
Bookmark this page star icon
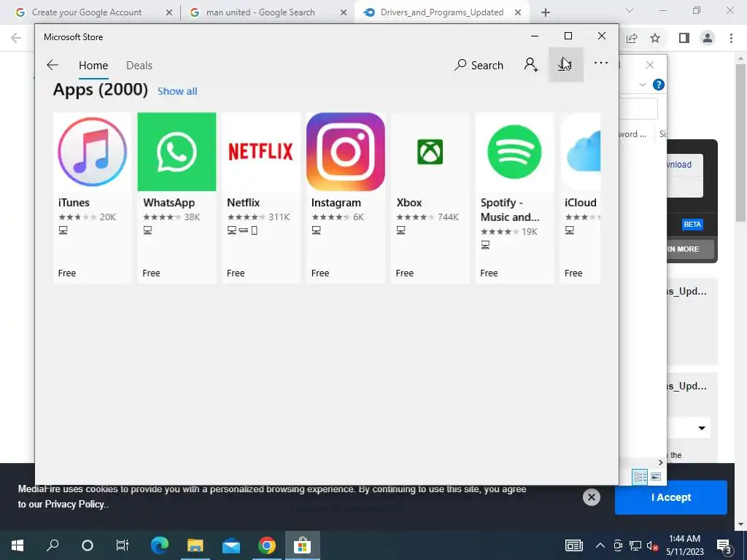655,38
